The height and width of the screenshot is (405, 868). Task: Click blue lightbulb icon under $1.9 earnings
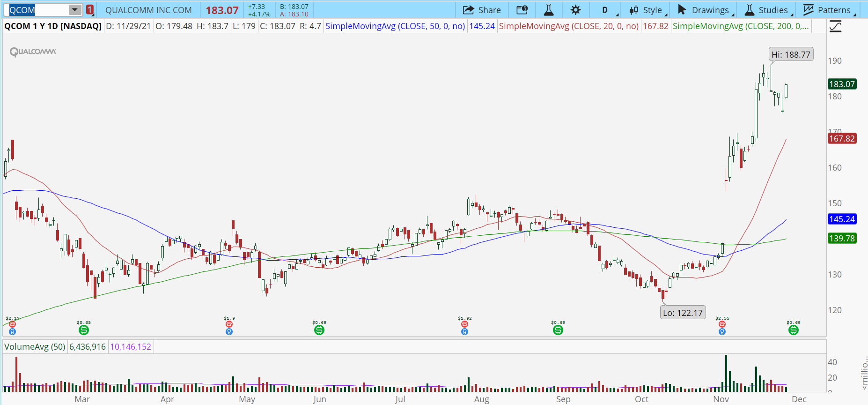229,331
